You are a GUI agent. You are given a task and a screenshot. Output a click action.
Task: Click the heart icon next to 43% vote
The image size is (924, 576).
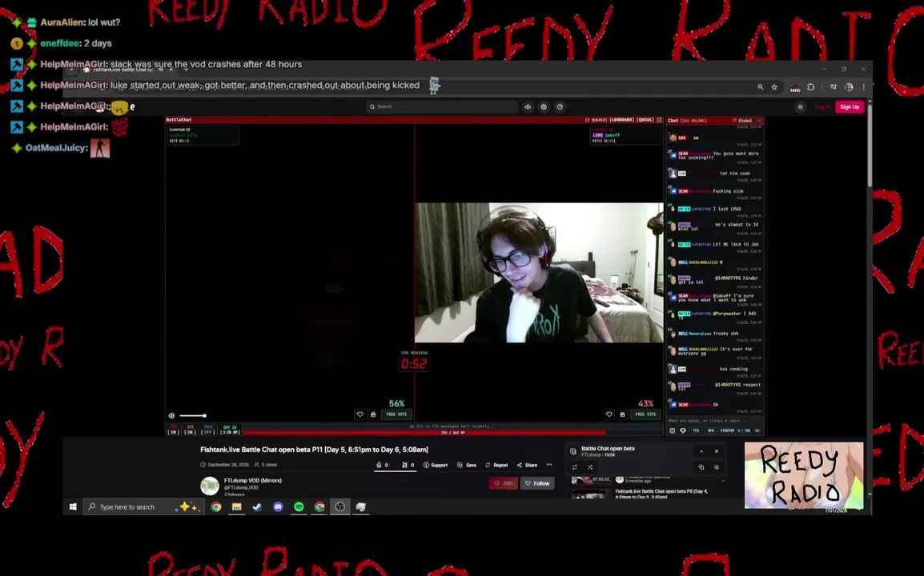609,414
